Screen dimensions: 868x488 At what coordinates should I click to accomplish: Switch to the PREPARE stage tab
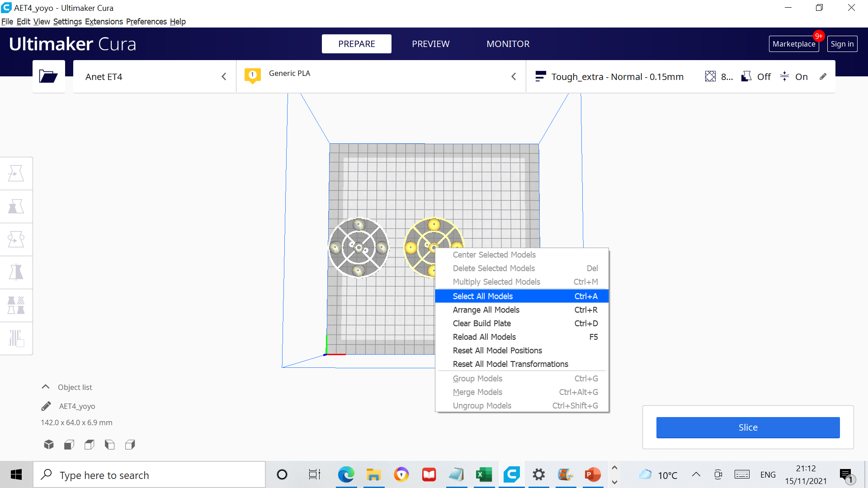pos(357,44)
